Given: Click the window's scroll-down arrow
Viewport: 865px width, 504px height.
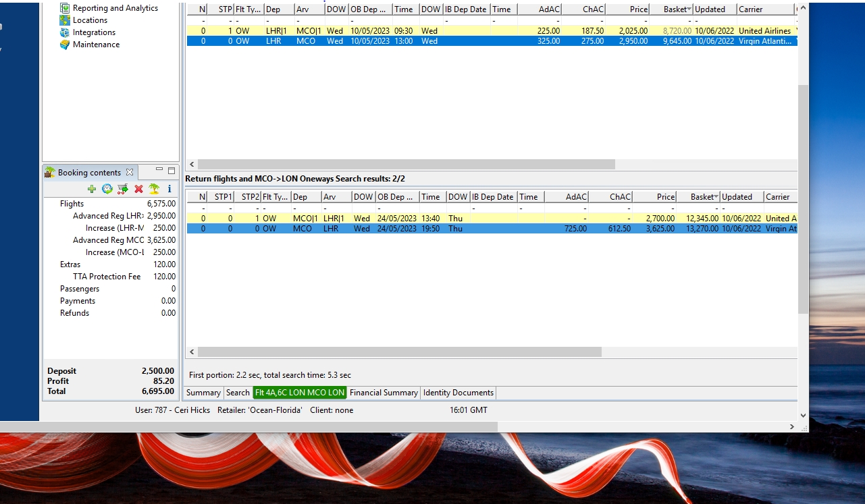Looking at the screenshot, I should coord(803,416).
